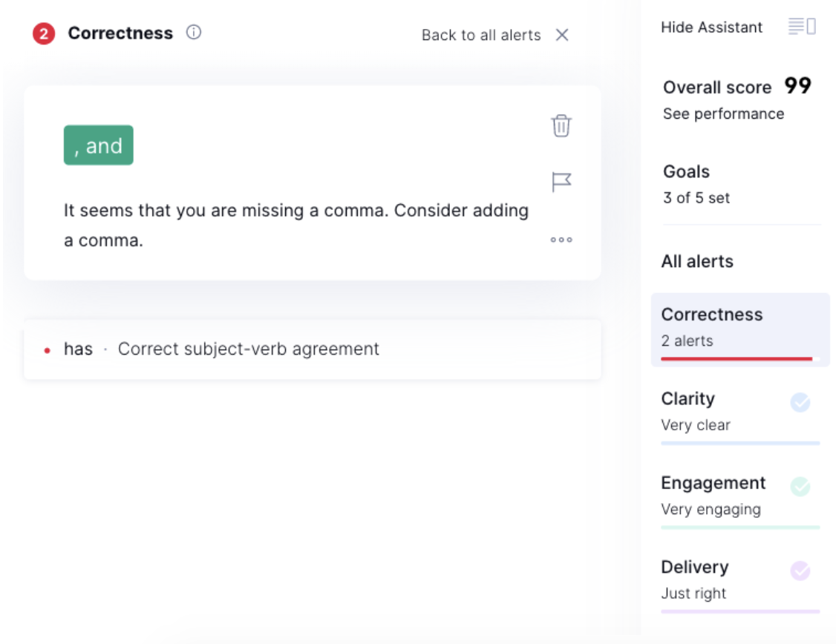836x644 pixels.
Task: Click the Clarity checkmark icon
Action: (800, 402)
